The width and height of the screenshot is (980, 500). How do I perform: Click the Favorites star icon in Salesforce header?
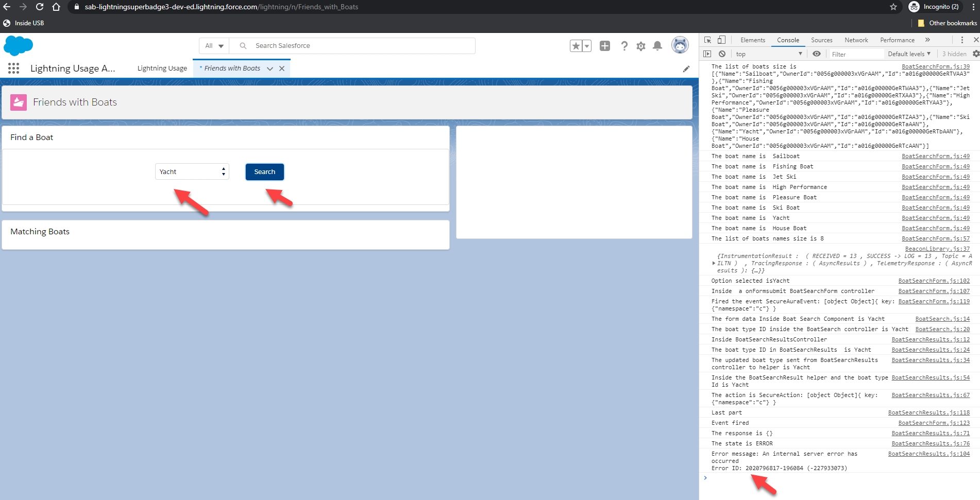point(576,46)
